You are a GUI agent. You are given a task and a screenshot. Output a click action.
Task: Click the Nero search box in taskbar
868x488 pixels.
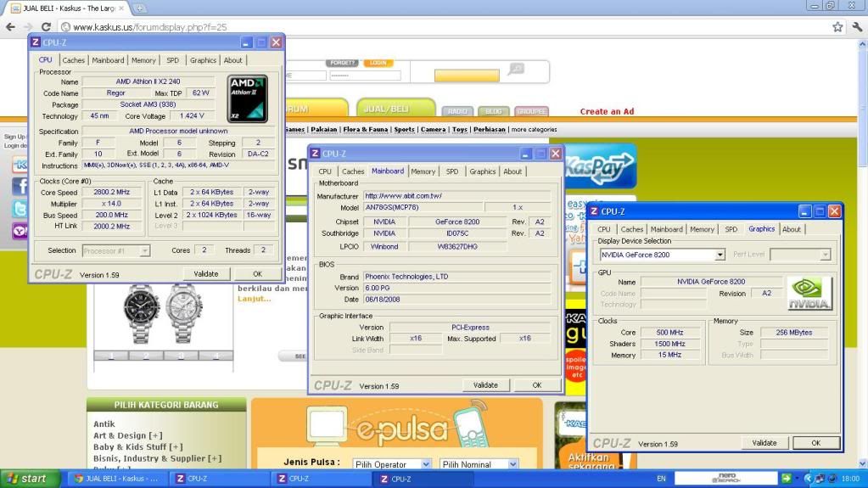coord(725,478)
